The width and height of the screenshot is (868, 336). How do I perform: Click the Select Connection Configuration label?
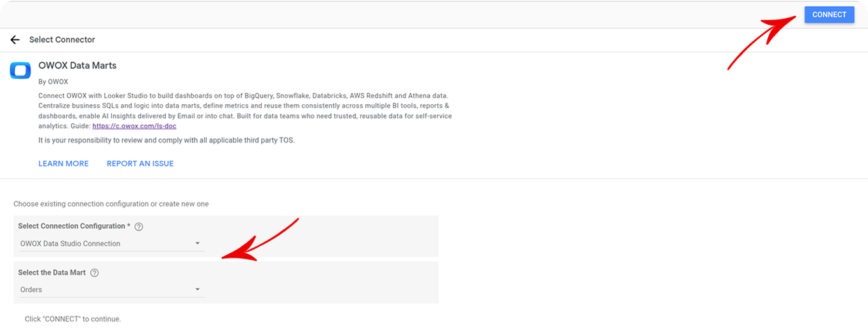point(74,226)
